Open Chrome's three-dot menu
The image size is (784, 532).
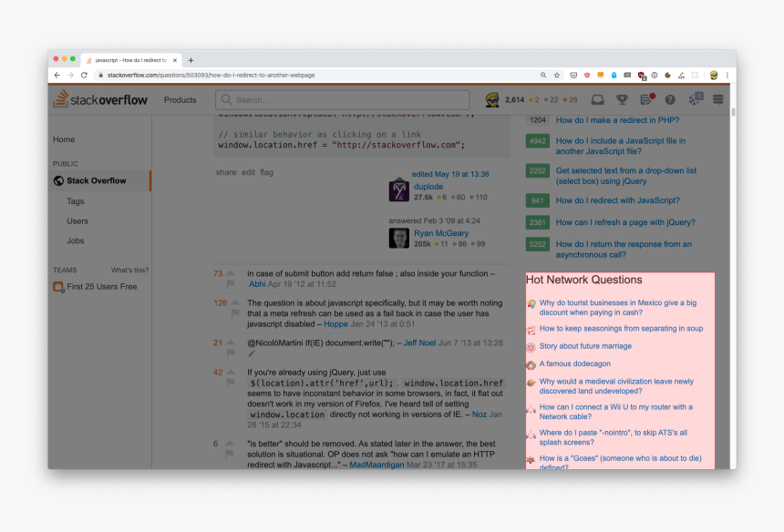point(727,76)
